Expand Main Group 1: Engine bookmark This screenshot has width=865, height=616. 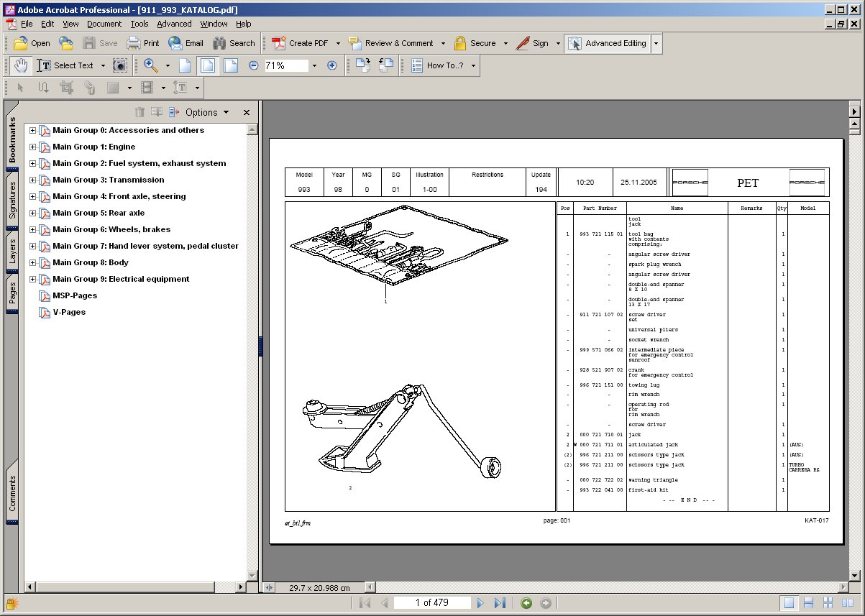click(32, 147)
